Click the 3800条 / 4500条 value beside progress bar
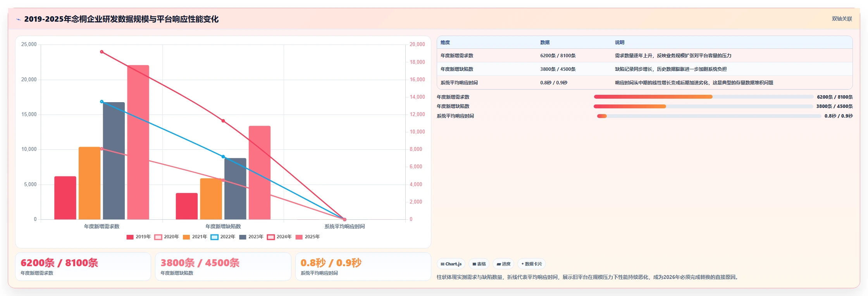 click(x=835, y=106)
